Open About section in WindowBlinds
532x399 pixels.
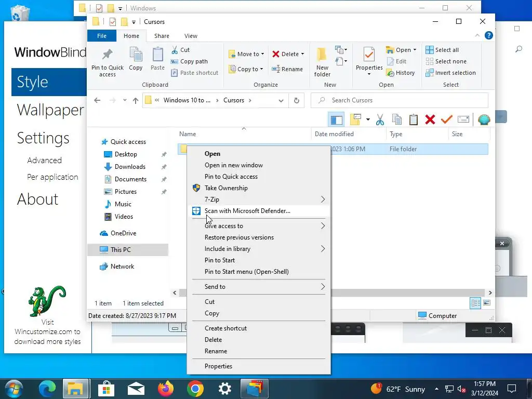pos(37,199)
